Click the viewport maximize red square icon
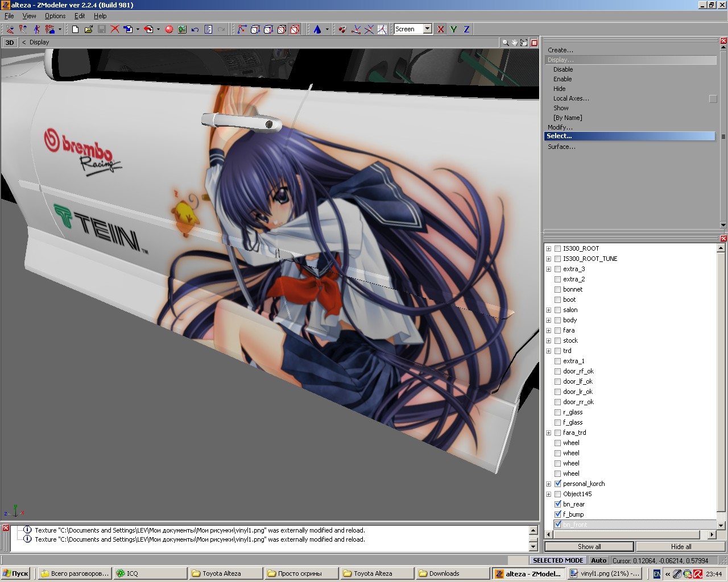The image size is (728, 582). 534,43
